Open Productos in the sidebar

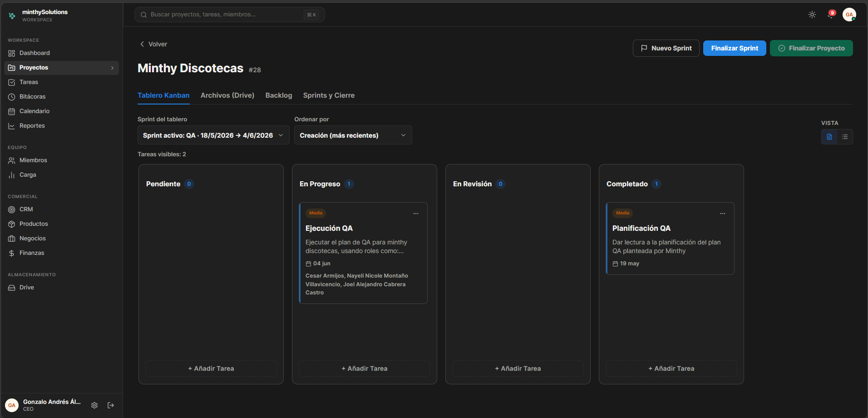tap(61, 224)
